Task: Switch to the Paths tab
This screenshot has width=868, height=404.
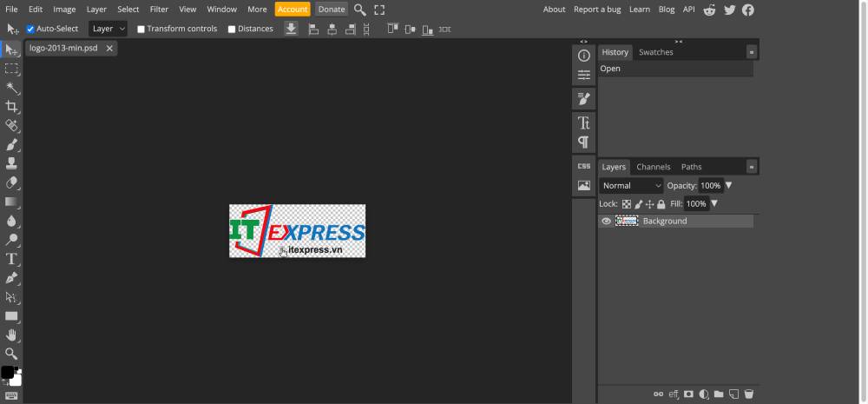Action: click(692, 167)
